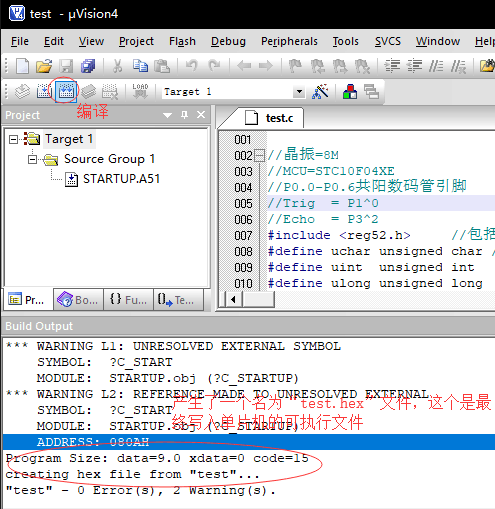Undo the last edit
Image resolution: width=495 pixels, height=509 pixels.
pos(191,66)
